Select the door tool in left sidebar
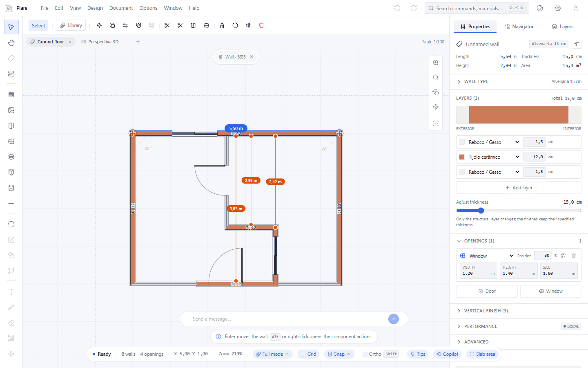 pos(11,126)
